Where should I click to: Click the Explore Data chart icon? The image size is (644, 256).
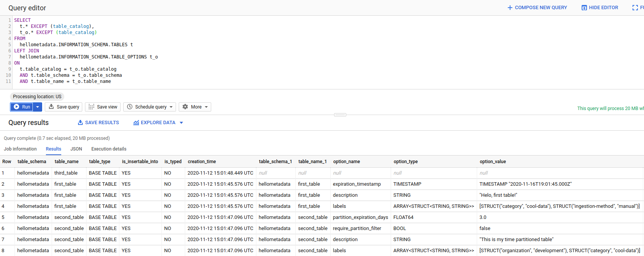[136, 123]
